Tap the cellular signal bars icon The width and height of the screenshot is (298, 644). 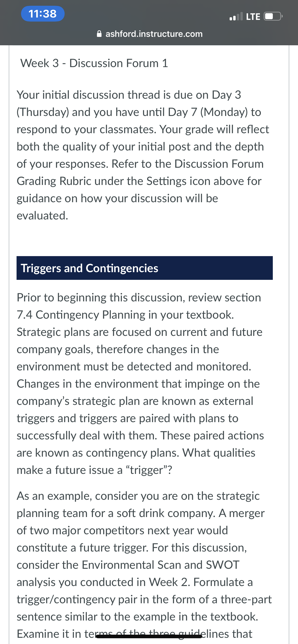click(x=236, y=16)
